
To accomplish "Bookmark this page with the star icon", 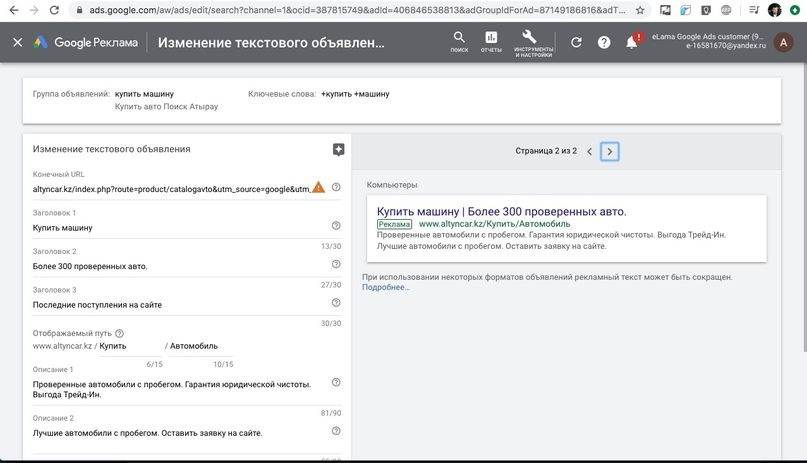I will tap(640, 10).
